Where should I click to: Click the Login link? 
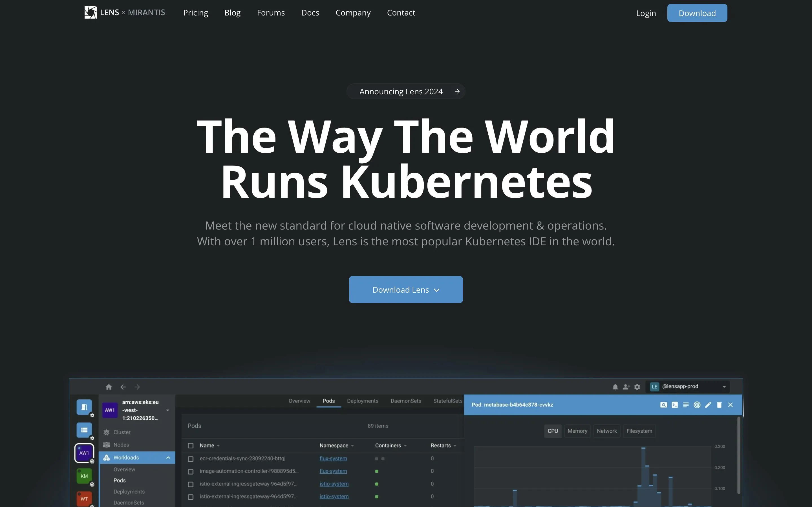coord(646,13)
